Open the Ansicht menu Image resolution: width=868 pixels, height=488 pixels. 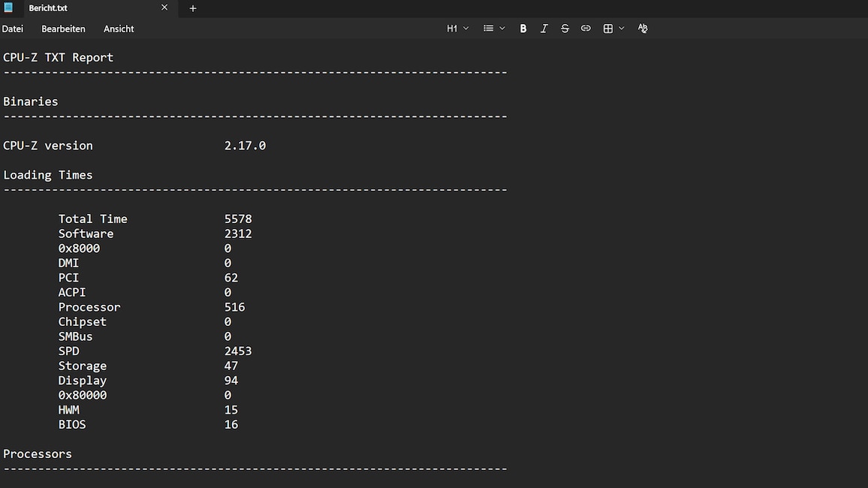tap(119, 29)
